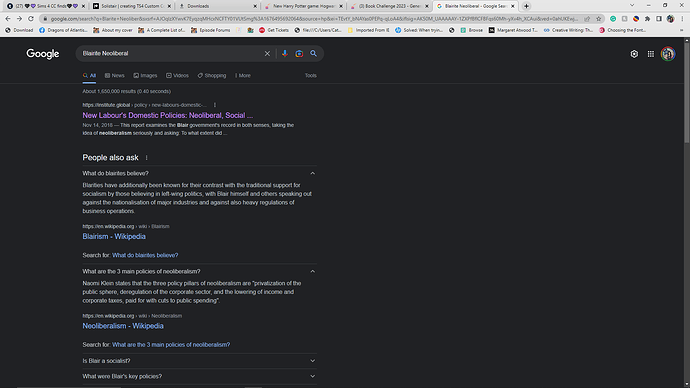Open Blairism - Wikipedia link
The width and height of the screenshot is (690, 388).
(x=114, y=236)
